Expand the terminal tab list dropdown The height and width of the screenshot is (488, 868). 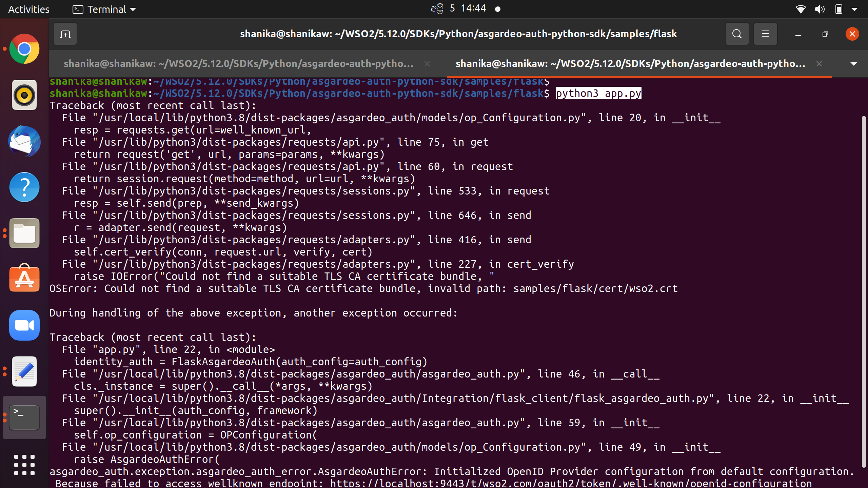coord(853,64)
